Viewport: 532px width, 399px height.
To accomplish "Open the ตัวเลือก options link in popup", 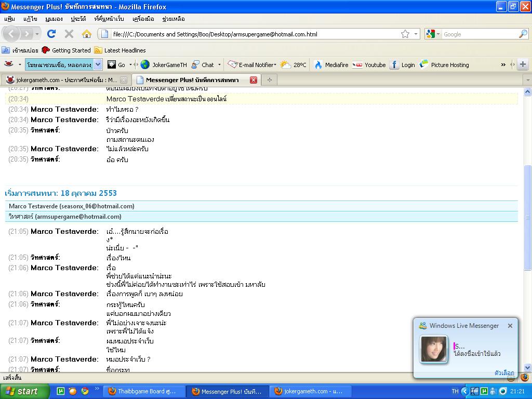I will point(504,373).
